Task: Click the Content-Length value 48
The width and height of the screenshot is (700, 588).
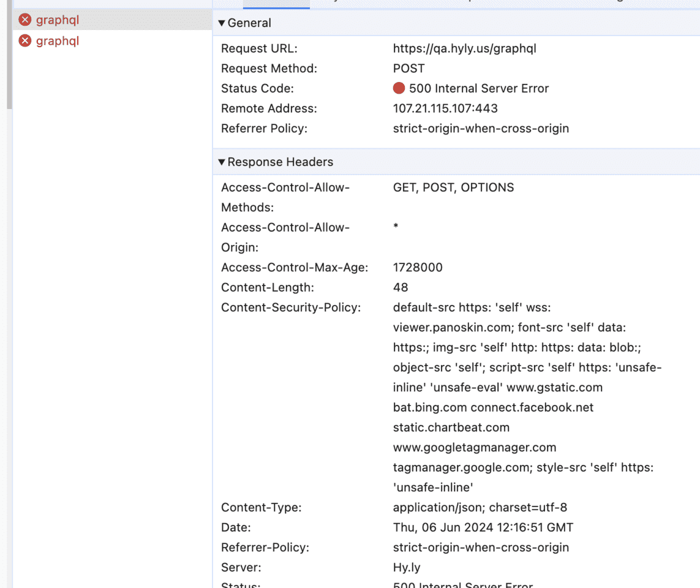Action: point(401,287)
